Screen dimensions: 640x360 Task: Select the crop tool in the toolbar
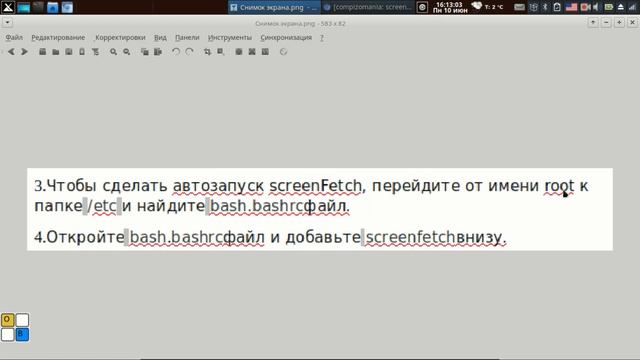pos(207,52)
